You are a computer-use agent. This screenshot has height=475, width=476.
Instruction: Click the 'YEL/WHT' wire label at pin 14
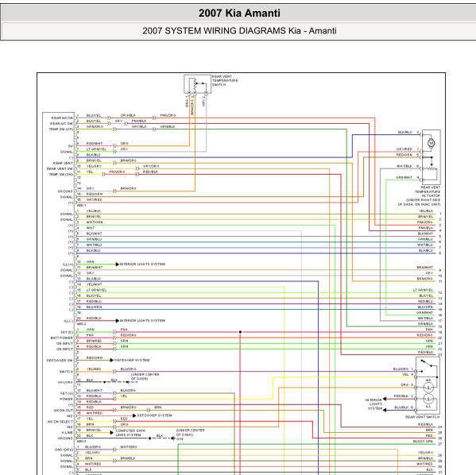(94, 284)
